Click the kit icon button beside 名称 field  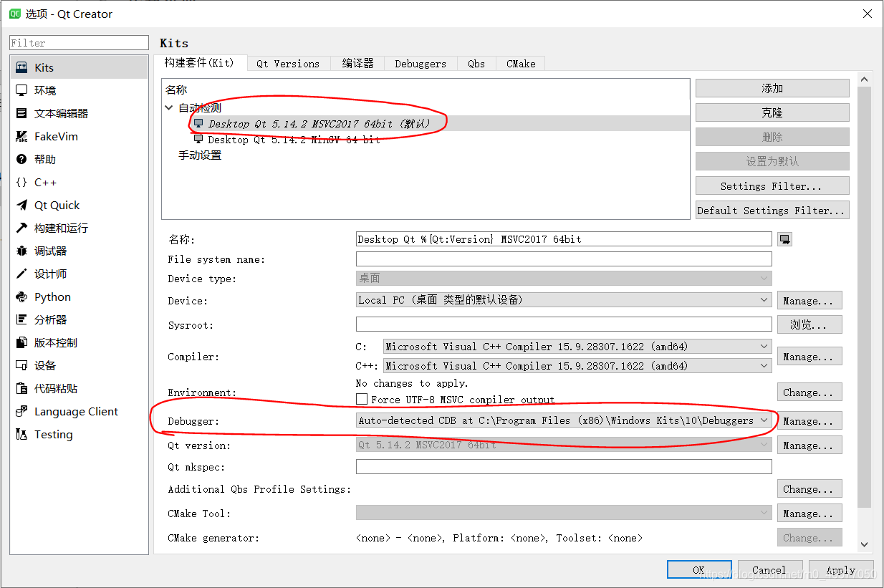pos(785,239)
